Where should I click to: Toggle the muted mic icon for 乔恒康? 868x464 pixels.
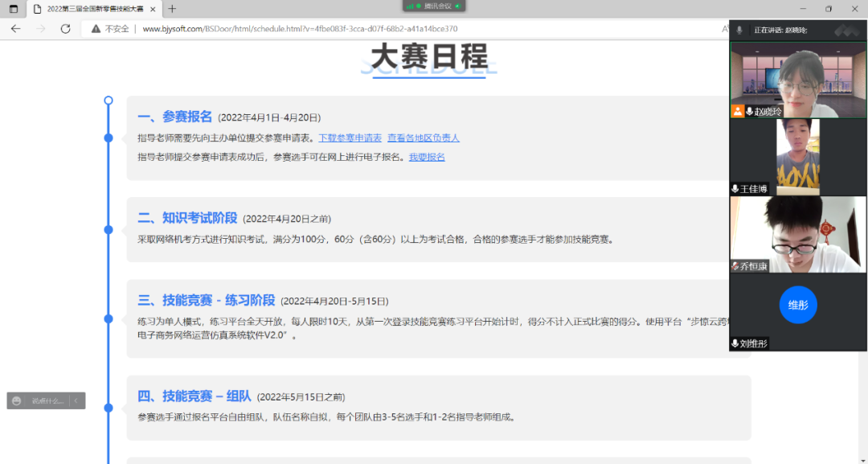click(x=735, y=265)
